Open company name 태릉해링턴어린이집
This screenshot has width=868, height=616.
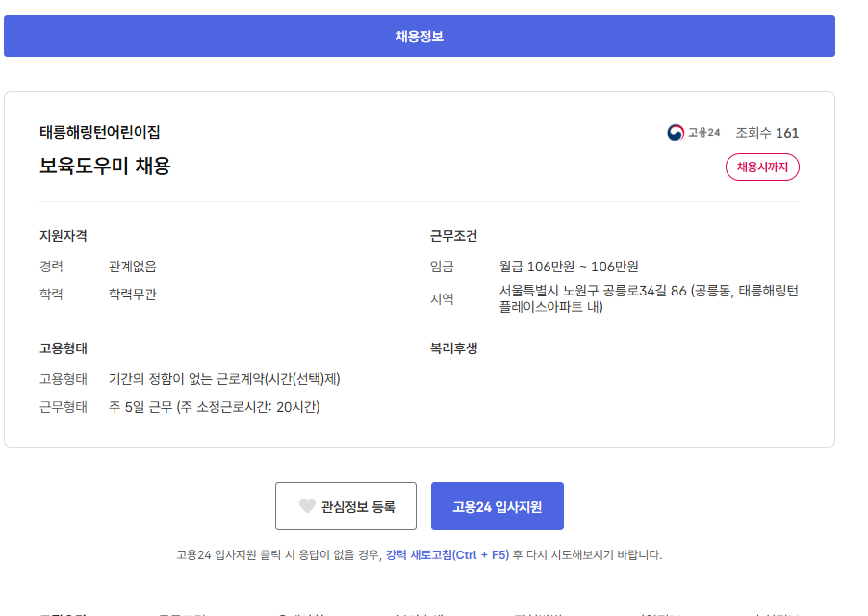tap(100, 132)
